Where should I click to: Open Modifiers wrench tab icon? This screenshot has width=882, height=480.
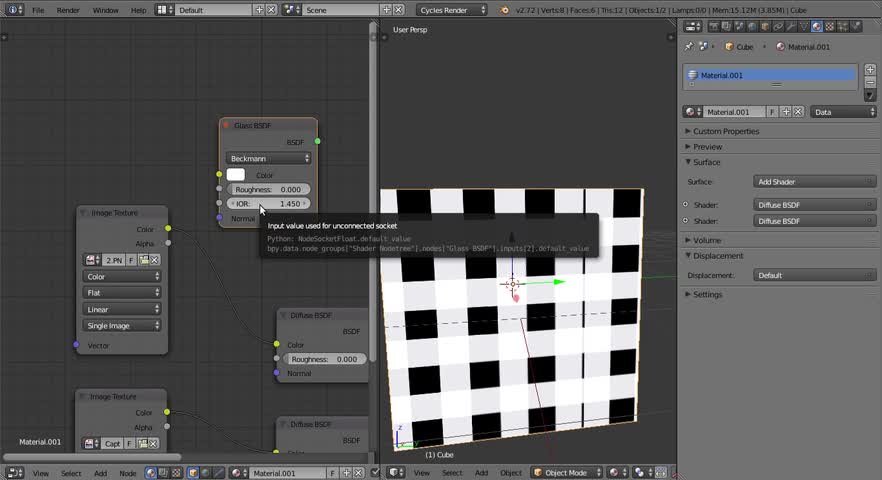(791, 26)
